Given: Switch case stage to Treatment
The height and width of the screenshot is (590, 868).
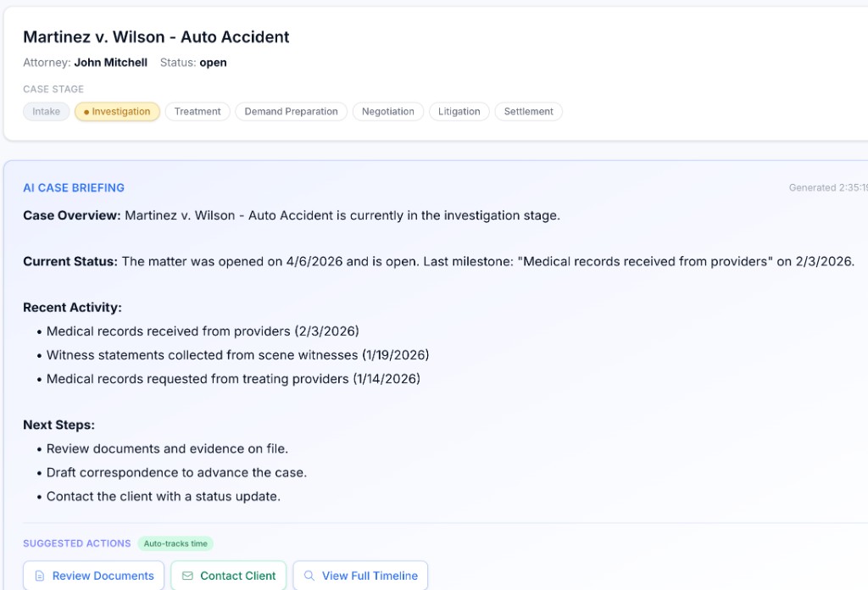Looking at the screenshot, I should pos(198,112).
